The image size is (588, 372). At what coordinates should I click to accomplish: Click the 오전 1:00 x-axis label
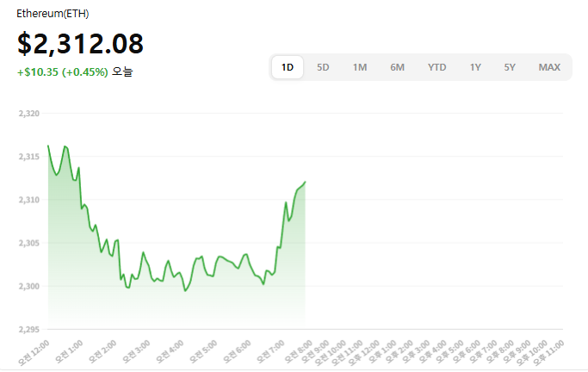click(x=69, y=351)
